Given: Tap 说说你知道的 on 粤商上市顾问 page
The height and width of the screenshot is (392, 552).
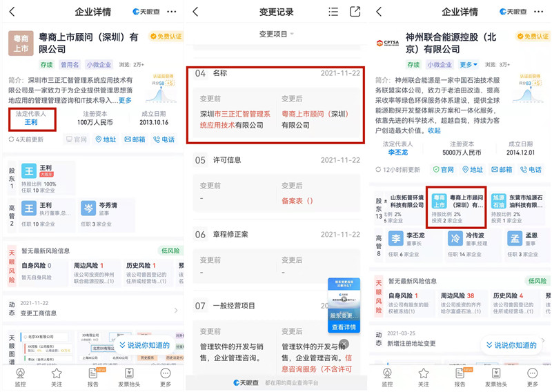Looking at the screenshot, I should [144, 345].
